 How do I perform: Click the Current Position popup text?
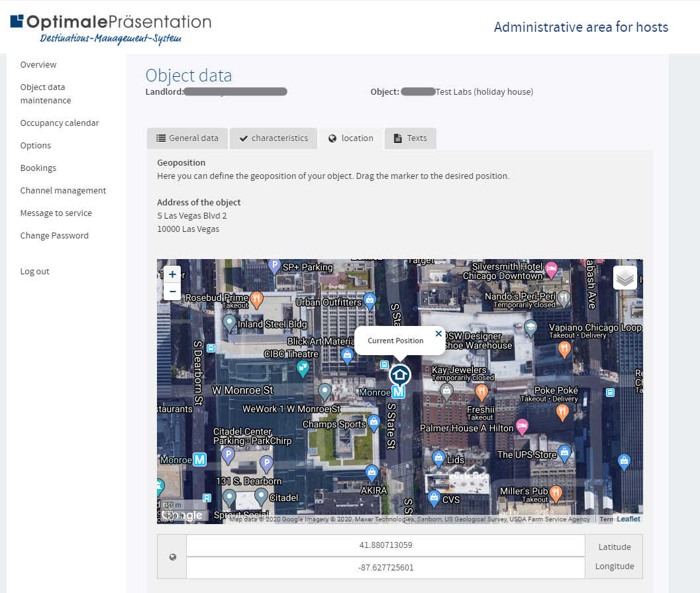[395, 341]
